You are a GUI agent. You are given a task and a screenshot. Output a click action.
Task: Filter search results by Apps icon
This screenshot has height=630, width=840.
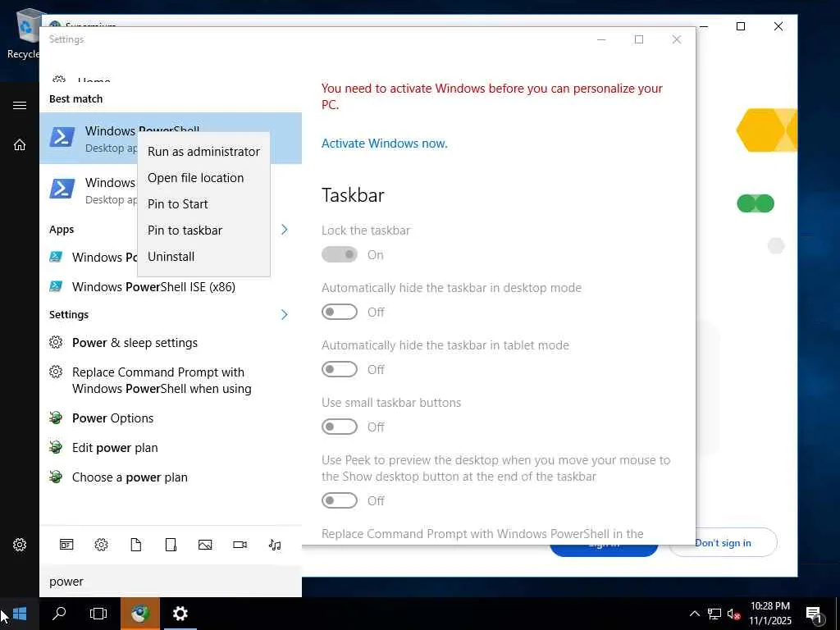point(66,545)
